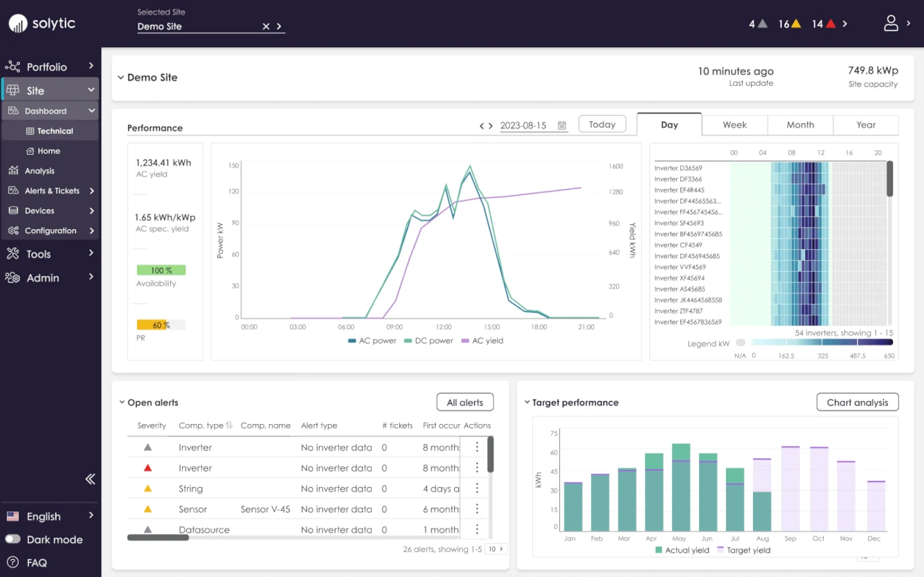Collapse the Open alerts panel
The width and height of the screenshot is (924, 577).
click(x=122, y=402)
